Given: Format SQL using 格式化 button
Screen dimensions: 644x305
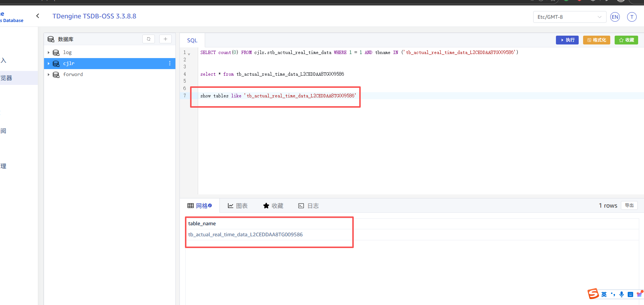Looking at the screenshot, I should point(596,40).
